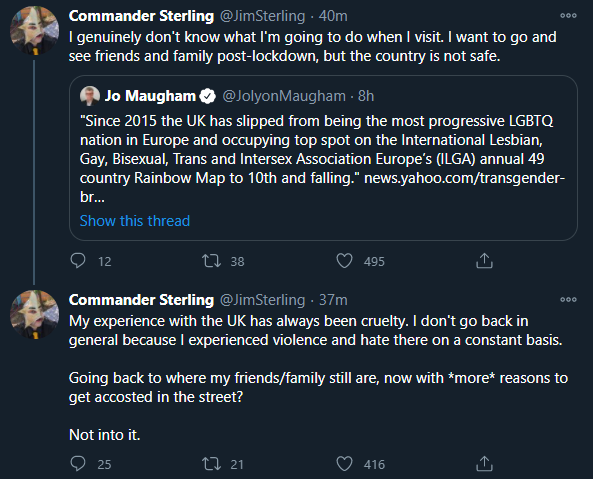
Task: Click 'Show this thread' link
Action: [x=135, y=221]
